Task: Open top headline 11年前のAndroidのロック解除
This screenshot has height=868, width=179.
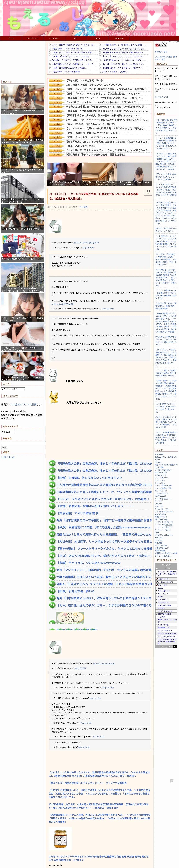Action: [69, 68]
